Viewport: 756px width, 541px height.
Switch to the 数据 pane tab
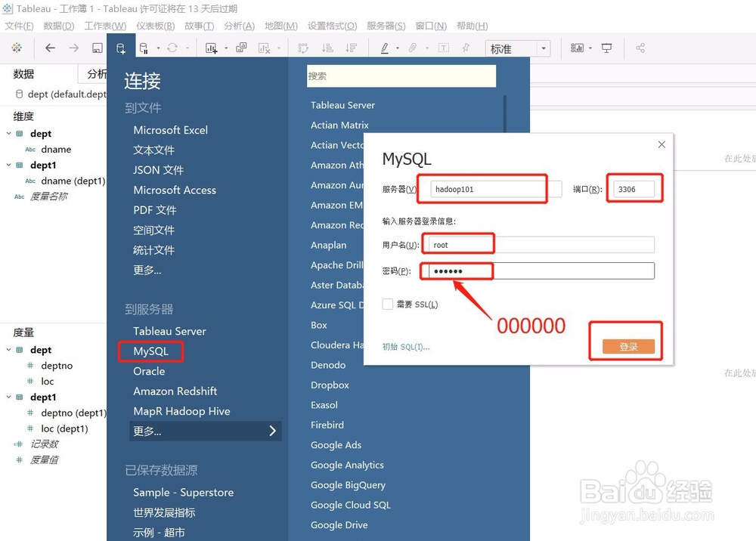(x=23, y=74)
